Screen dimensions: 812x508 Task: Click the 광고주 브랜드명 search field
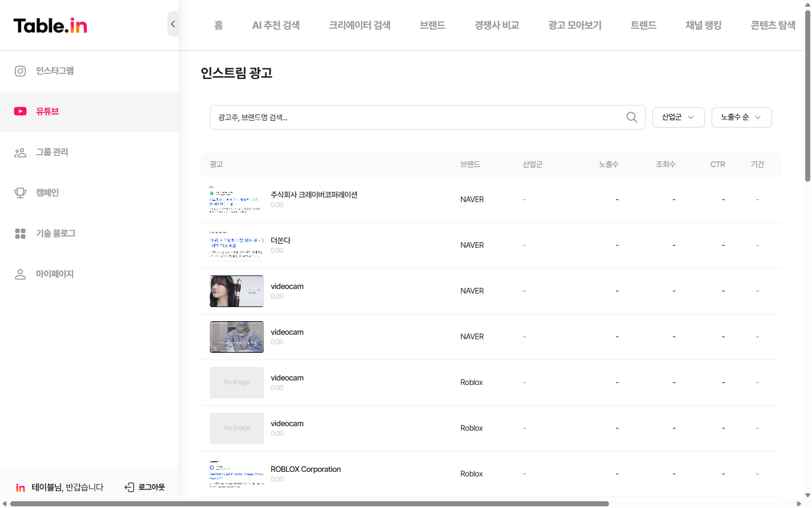[x=395, y=117]
